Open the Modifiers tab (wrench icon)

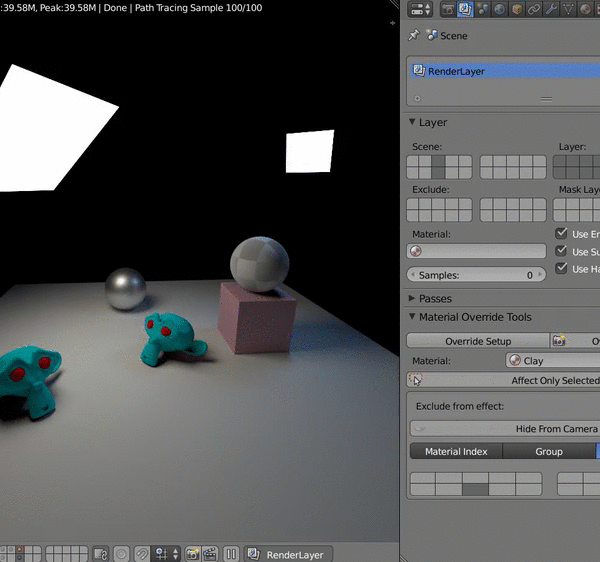click(x=551, y=9)
